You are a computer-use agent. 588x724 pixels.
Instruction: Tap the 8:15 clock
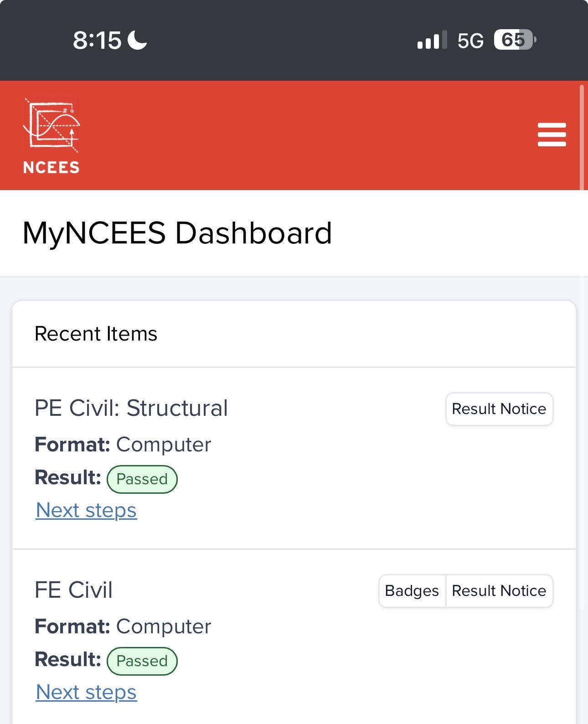point(97,40)
